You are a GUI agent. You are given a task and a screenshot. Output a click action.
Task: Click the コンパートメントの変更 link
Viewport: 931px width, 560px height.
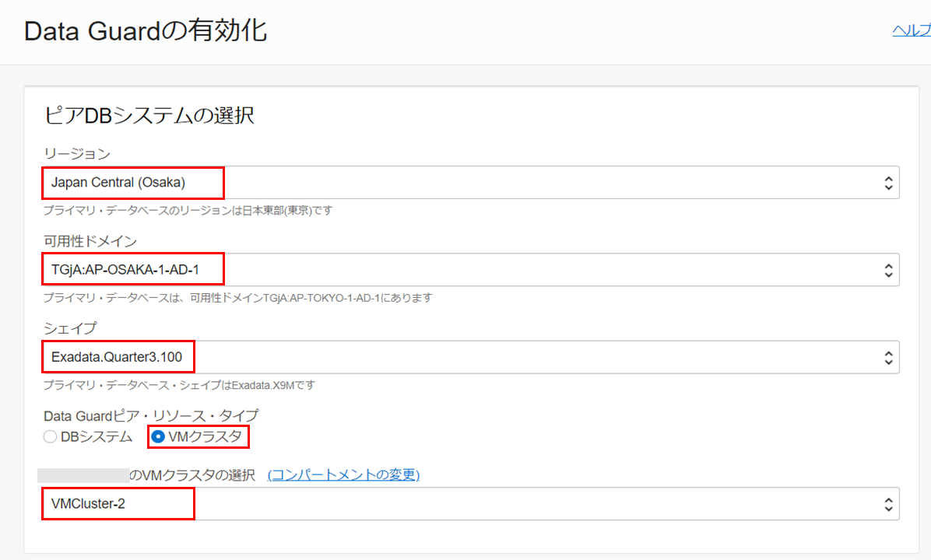[x=343, y=474]
